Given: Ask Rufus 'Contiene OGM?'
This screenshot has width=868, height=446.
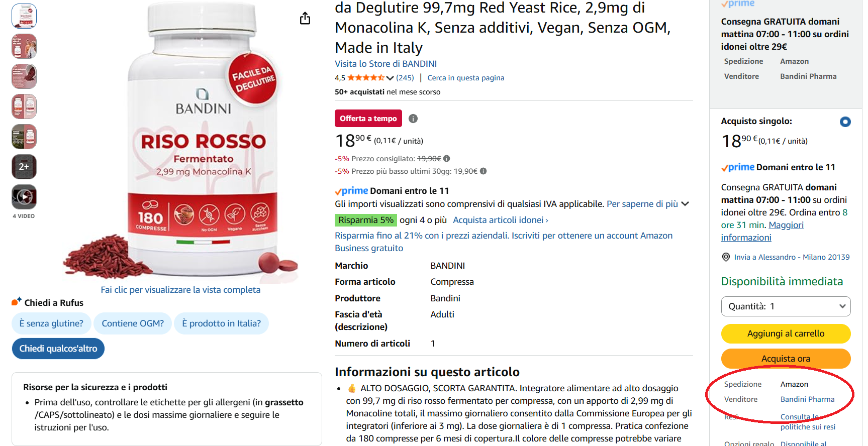Looking at the screenshot, I should (x=133, y=323).
